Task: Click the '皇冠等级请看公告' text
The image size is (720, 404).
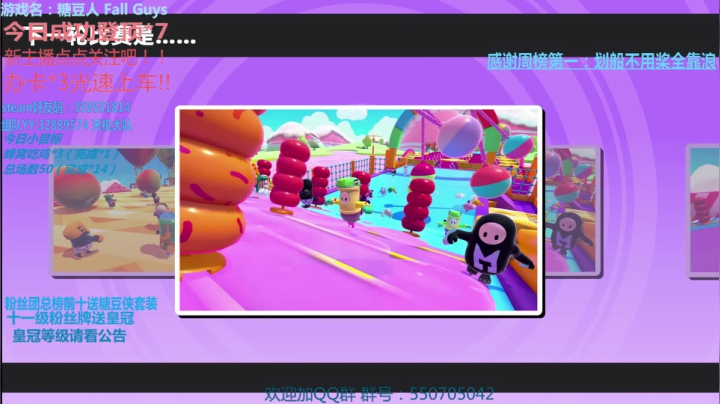Action: click(x=69, y=336)
